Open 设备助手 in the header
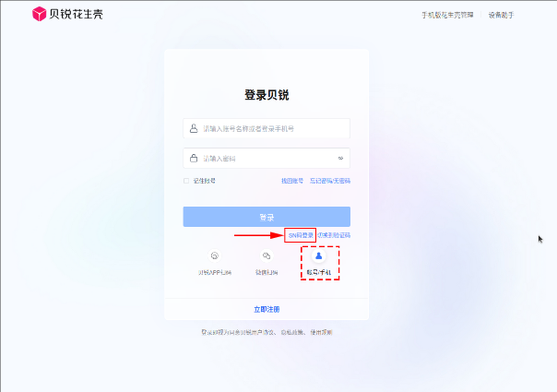 [x=502, y=15]
